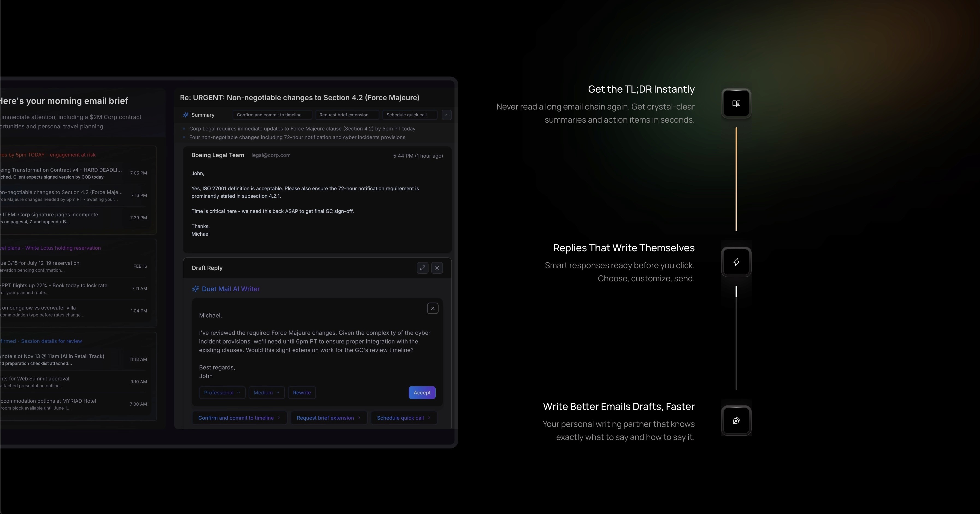The width and height of the screenshot is (980, 514).
Task: Click the Summary sparkle icon
Action: (186, 115)
